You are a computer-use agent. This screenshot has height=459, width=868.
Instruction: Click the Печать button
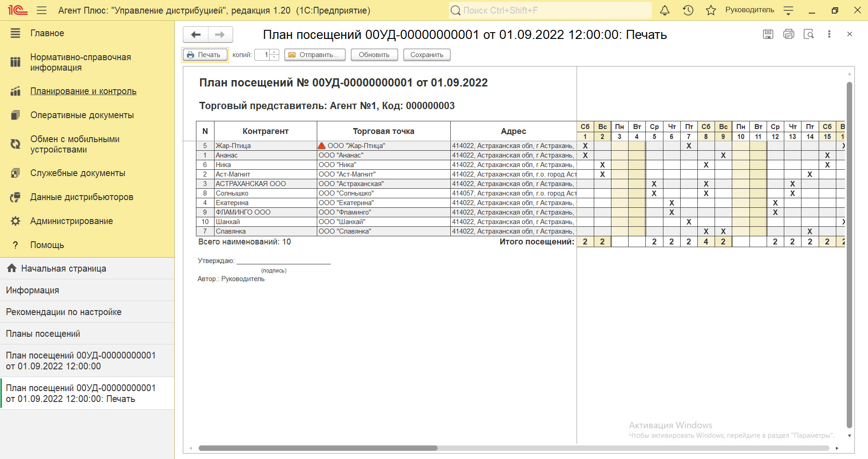(x=205, y=55)
